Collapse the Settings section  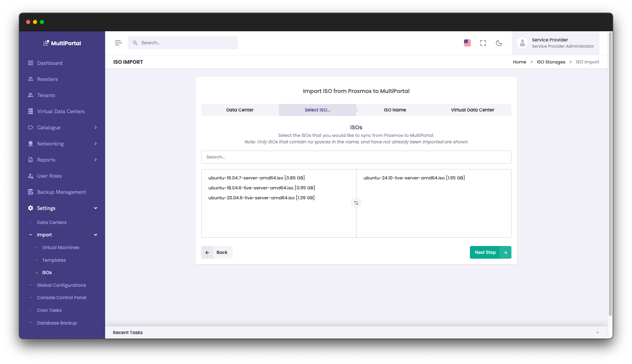(x=95, y=208)
